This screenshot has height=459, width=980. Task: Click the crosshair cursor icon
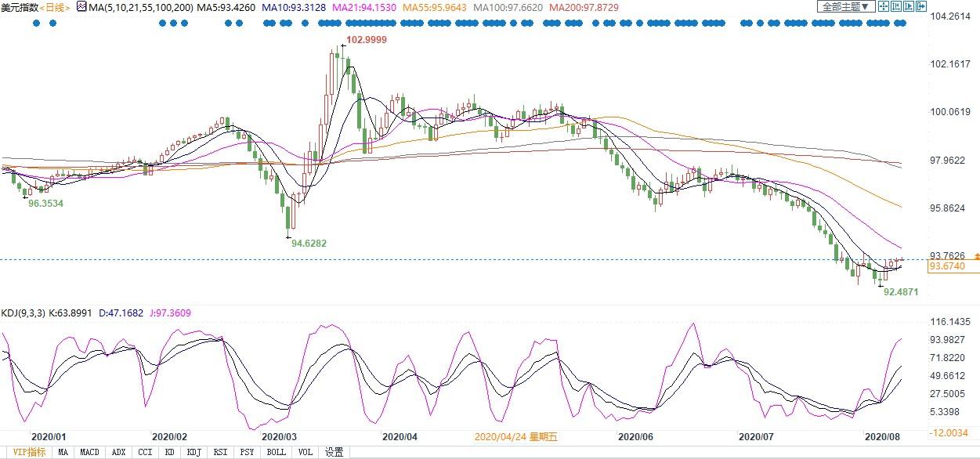[884, 6]
